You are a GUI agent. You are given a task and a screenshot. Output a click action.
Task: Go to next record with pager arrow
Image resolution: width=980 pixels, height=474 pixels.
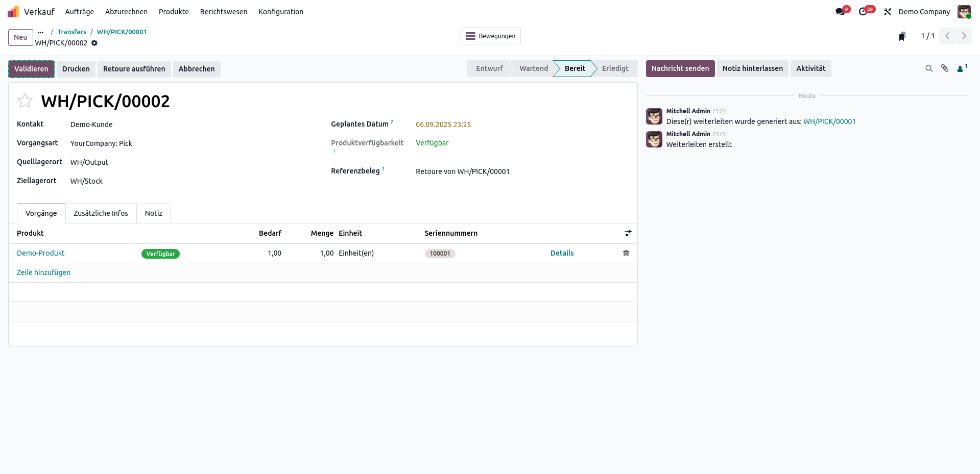[x=964, y=36]
